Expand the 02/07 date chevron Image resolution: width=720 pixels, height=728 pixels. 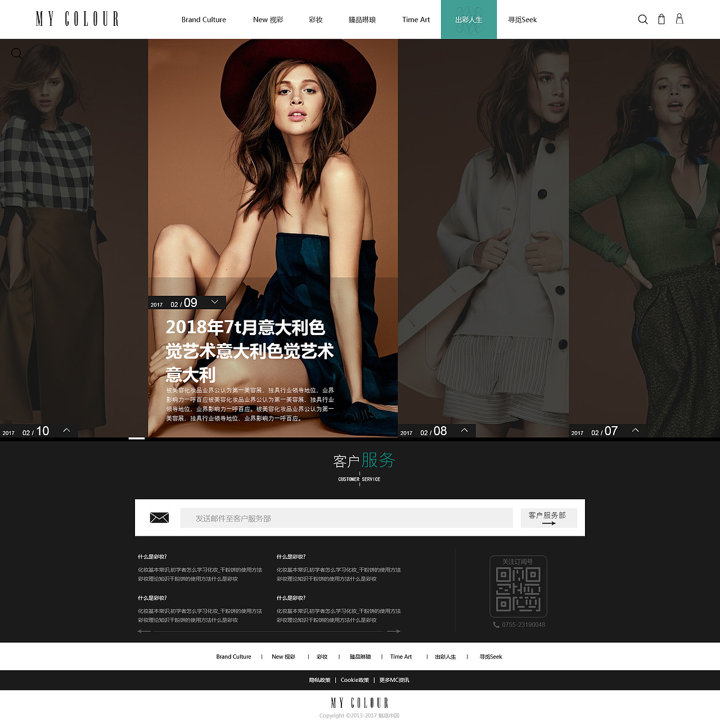636,430
